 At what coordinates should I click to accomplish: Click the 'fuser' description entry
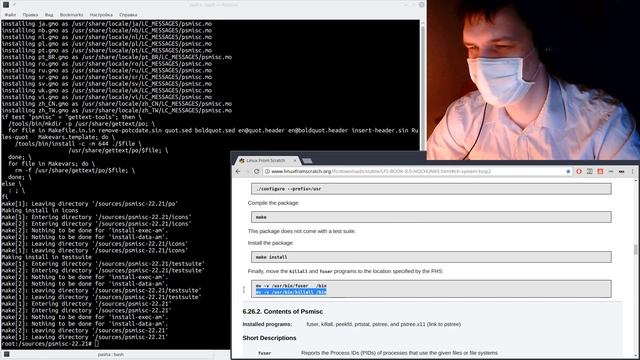pyautogui.click(x=264, y=353)
